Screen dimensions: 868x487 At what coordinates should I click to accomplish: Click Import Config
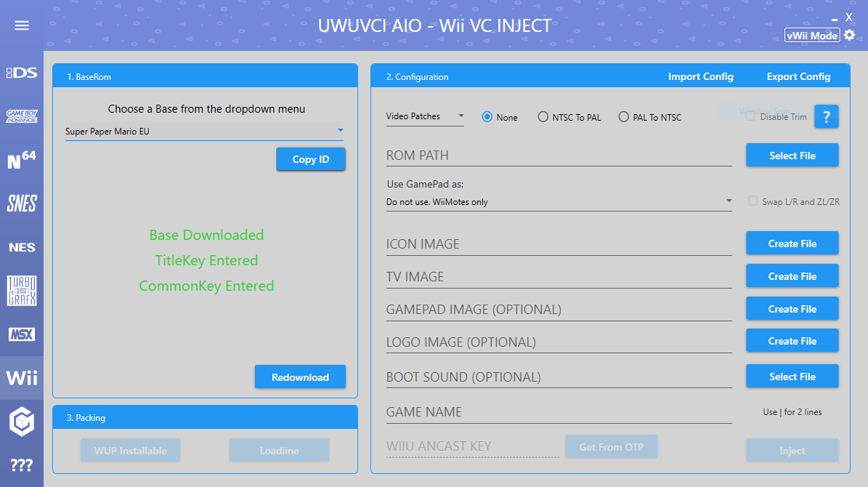[700, 76]
